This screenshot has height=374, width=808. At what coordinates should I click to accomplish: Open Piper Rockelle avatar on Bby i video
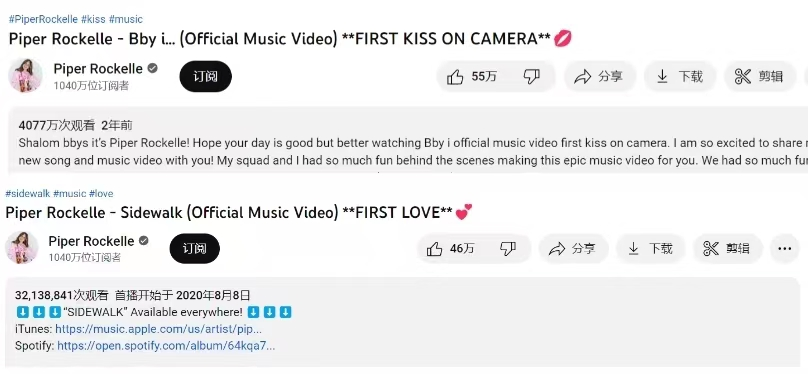click(x=25, y=76)
